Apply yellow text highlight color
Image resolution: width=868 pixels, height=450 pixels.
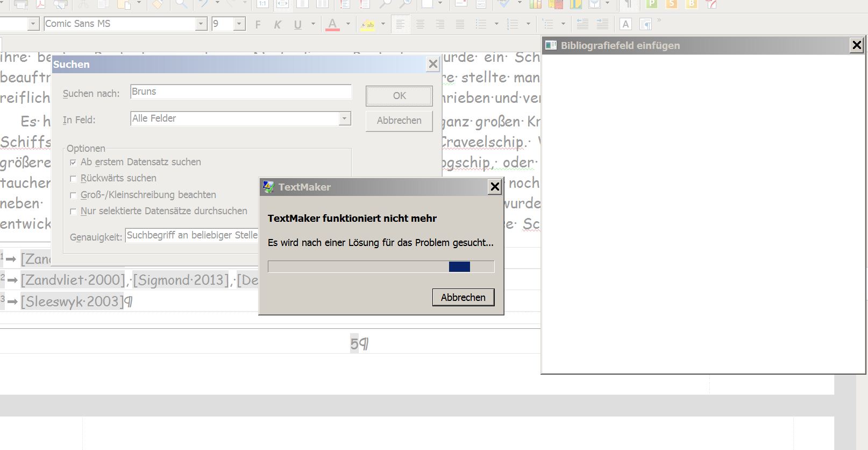(x=368, y=24)
